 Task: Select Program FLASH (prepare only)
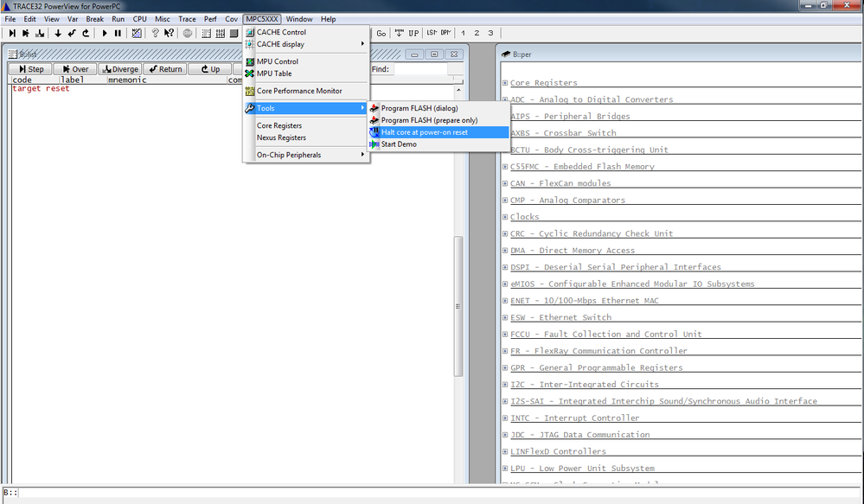(439, 120)
